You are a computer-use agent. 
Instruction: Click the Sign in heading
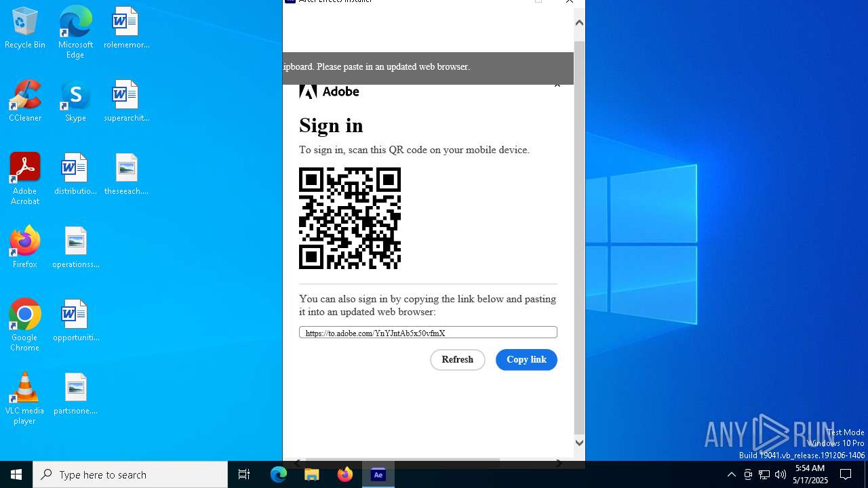[331, 125]
